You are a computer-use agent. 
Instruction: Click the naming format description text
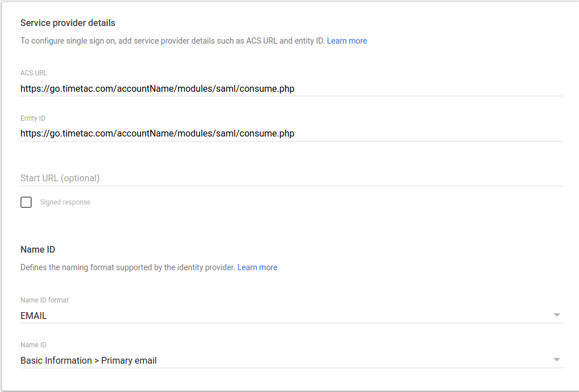[127, 267]
